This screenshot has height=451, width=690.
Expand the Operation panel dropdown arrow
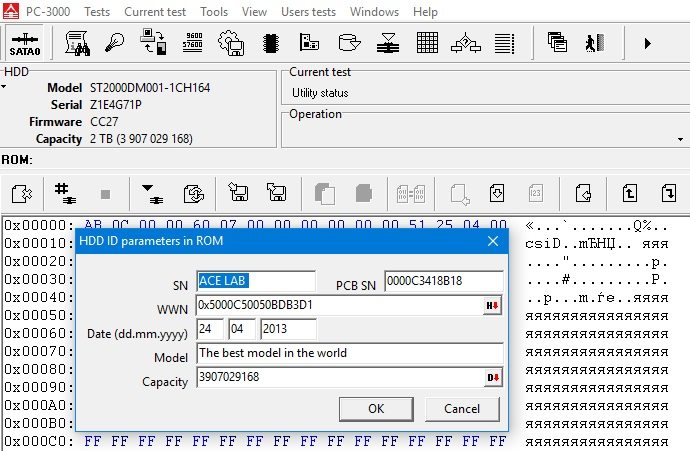pyautogui.click(x=680, y=139)
